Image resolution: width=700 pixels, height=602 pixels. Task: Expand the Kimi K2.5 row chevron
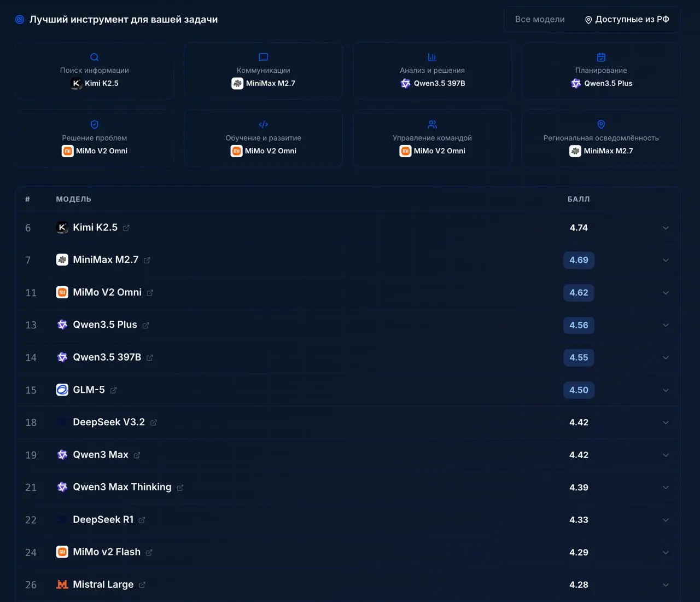[x=666, y=228]
